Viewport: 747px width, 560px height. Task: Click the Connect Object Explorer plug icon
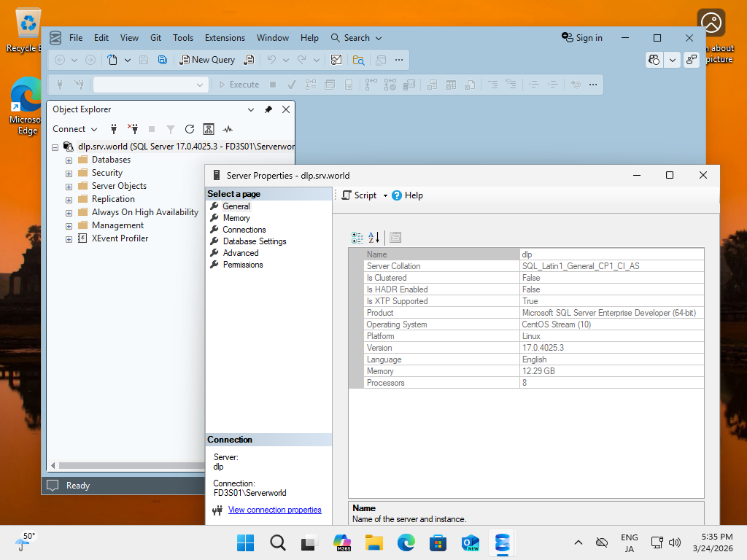pyautogui.click(x=113, y=129)
